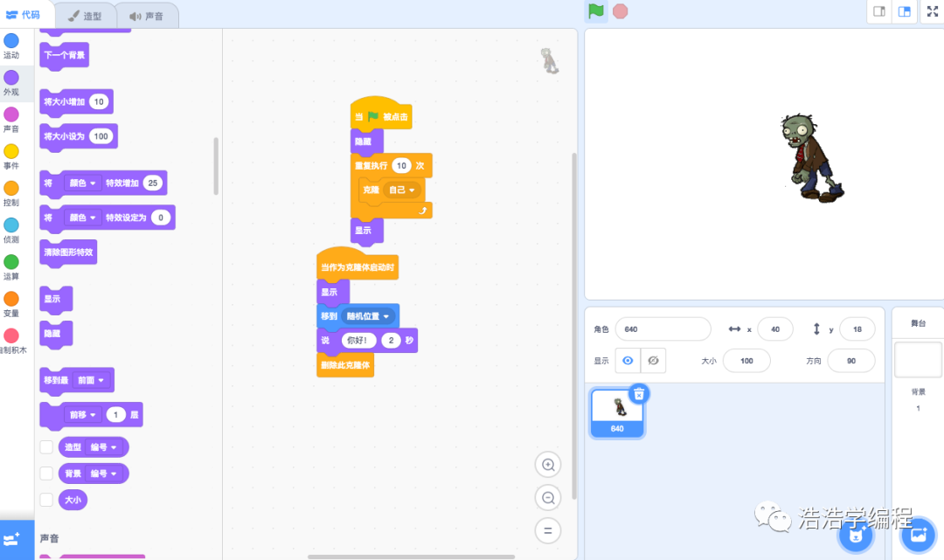Click the 将大小设为 block value 100
Screen dimensions: 944x560
101,136
